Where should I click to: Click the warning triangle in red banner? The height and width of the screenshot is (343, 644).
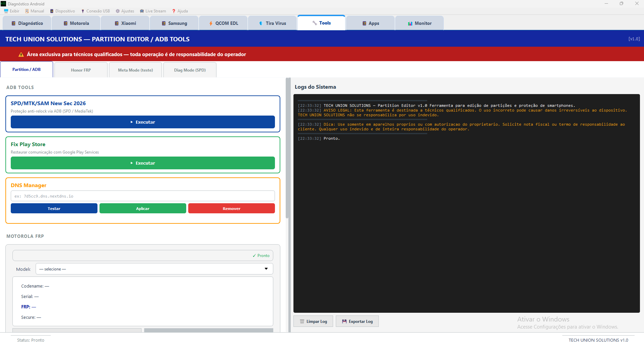pos(21,54)
